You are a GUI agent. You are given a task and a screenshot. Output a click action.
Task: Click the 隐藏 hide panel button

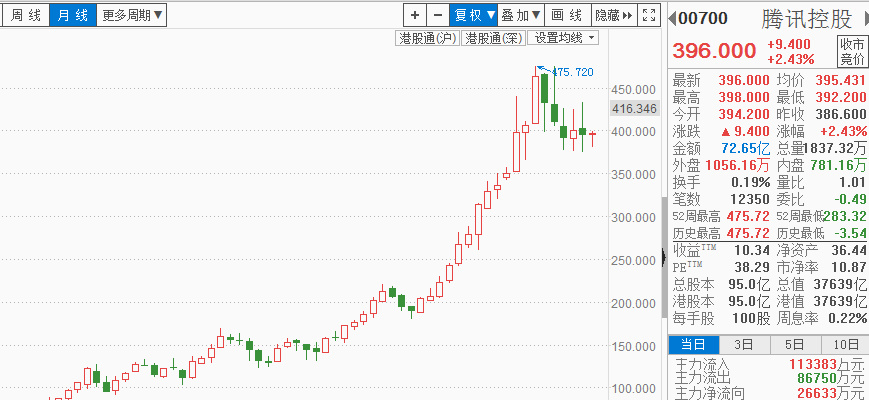(x=614, y=15)
